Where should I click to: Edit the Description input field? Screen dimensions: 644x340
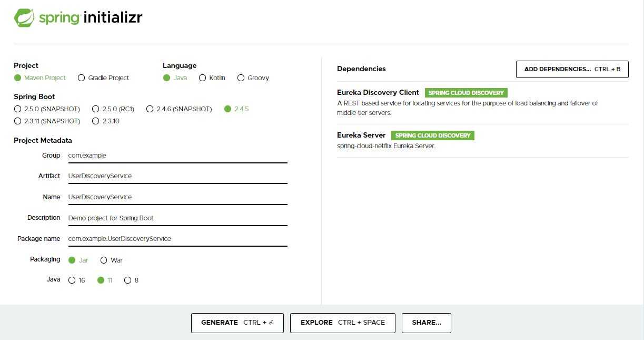(177, 218)
